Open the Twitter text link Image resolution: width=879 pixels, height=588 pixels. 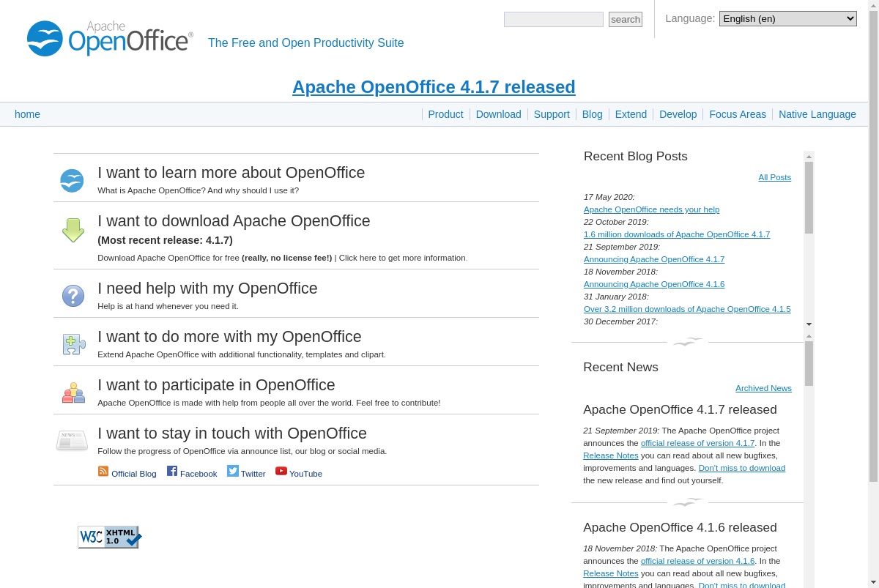(x=253, y=474)
